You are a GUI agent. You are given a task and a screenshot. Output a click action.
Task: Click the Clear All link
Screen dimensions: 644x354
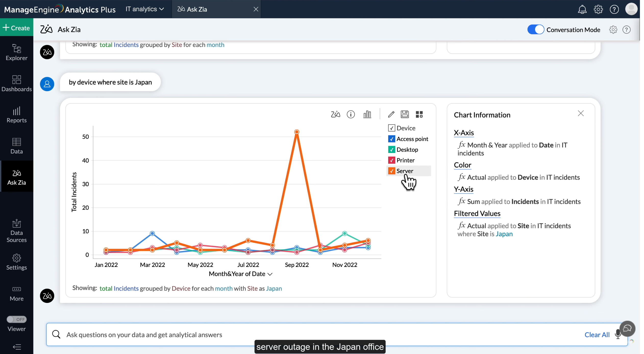point(597,335)
